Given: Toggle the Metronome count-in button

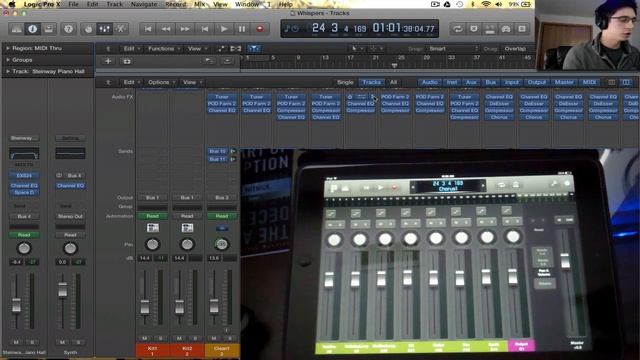Looking at the screenshot, I should tap(506, 29).
